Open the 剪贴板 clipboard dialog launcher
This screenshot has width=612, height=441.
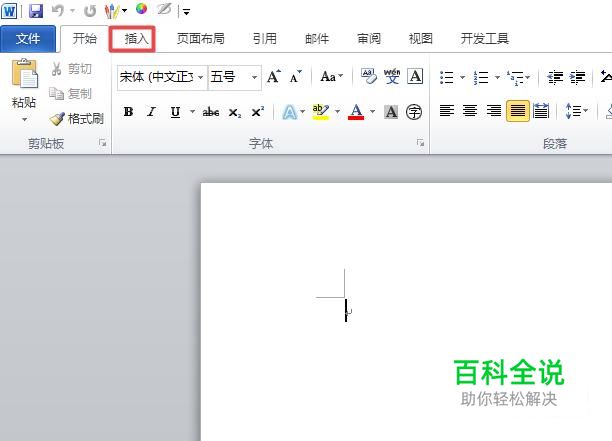click(103, 143)
